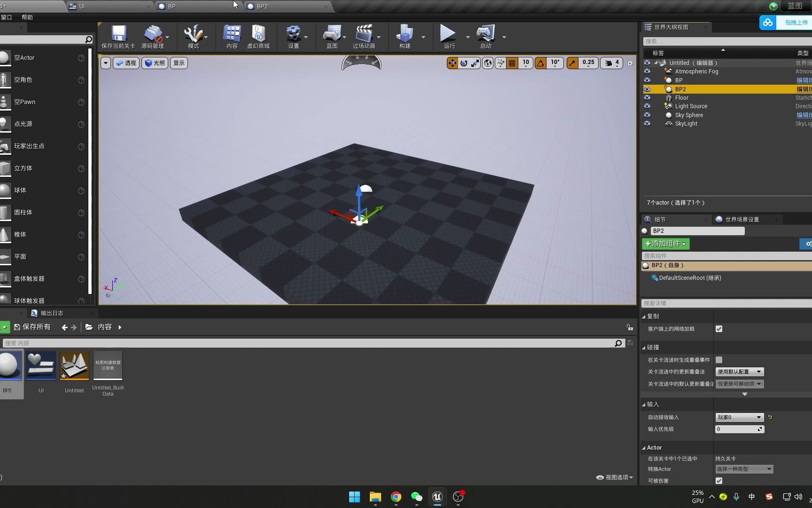
Task: Select the scale gizmo tool
Action: pyautogui.click(x=475, y=63)
